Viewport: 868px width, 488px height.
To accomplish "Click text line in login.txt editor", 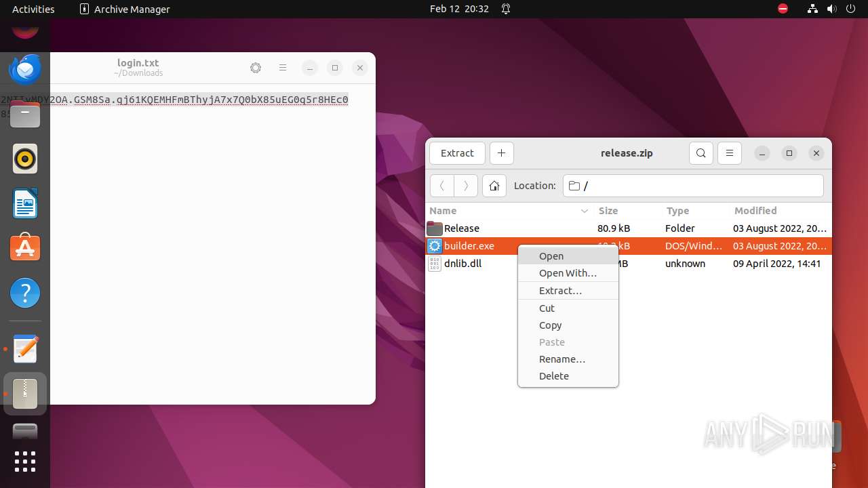I will point(174,100).
